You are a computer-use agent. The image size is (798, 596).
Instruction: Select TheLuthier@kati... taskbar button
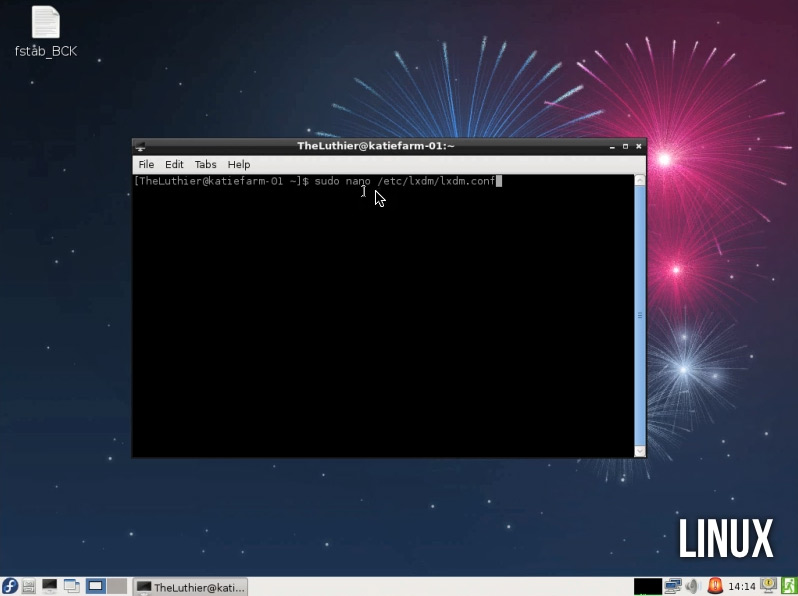pos(190,587)
